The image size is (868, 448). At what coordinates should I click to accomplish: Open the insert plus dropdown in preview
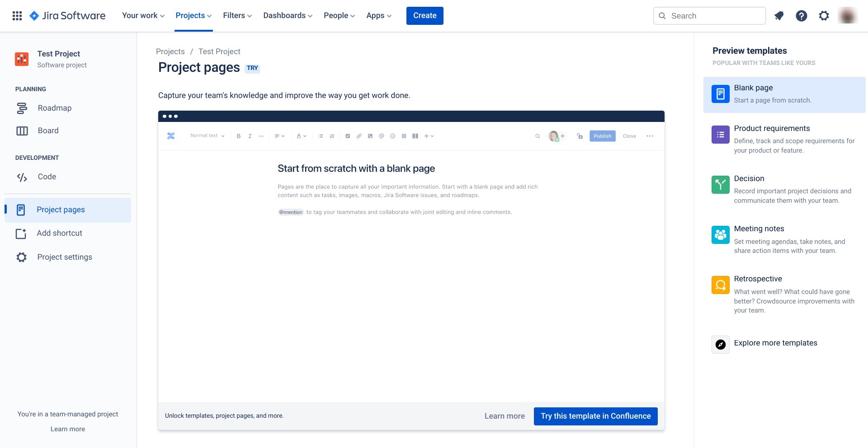[429, 136]
